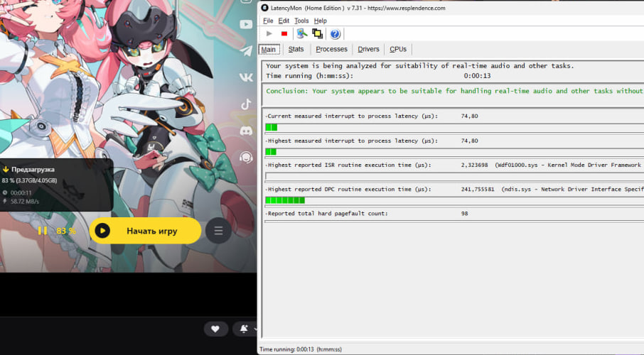Image resolution: width=644 pixels, height=355 pixels.
Task: Click the Time running (h:mm:ss) line in the Main tab
Action: click(x=378, y=76)
